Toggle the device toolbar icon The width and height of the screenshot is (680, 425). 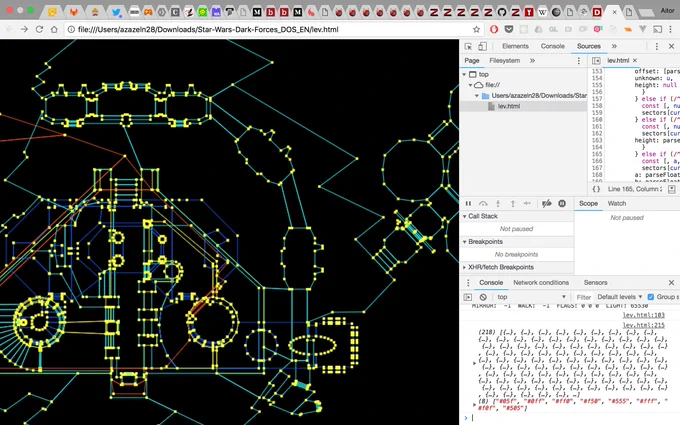click(x=482, y=46)
